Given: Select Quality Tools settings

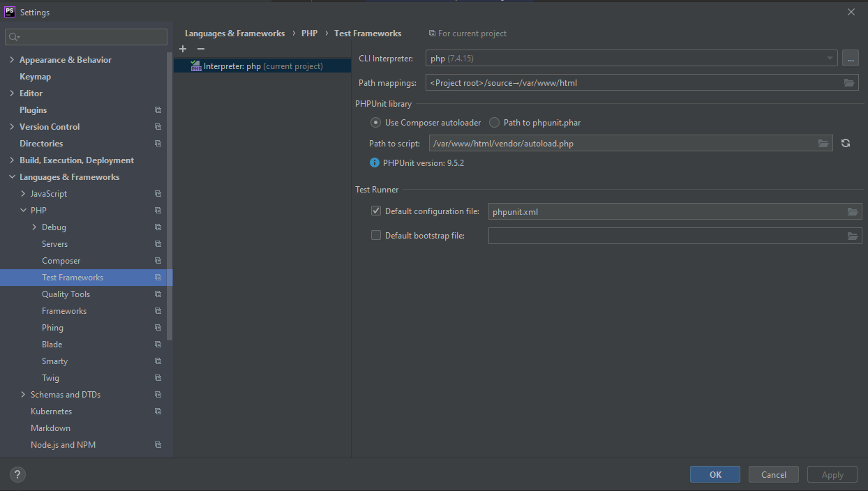Looking at the screenshot, I should tap(66, 294).
